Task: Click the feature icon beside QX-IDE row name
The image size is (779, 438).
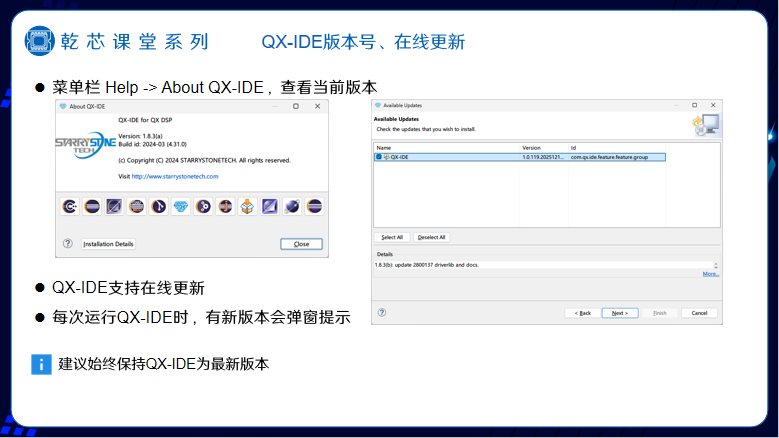Action: coord(387,157)
